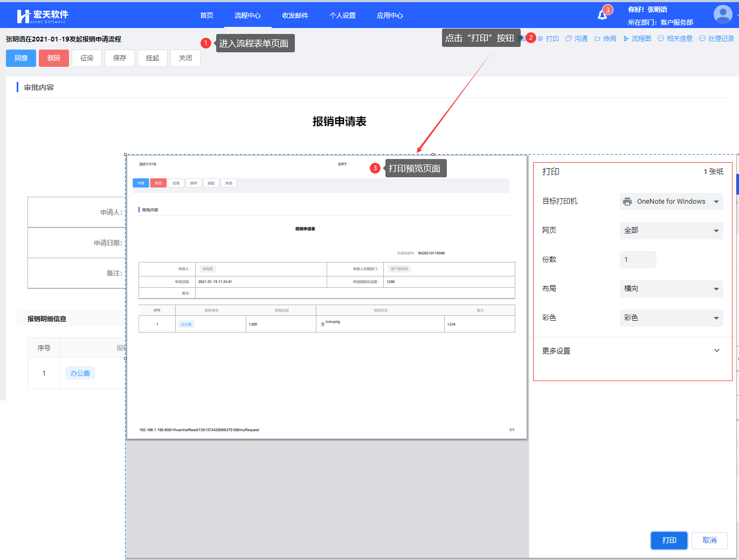Click the 打印 link in the page toolbar
This screenshot has width=739, height=560.
tap(548, 39)
